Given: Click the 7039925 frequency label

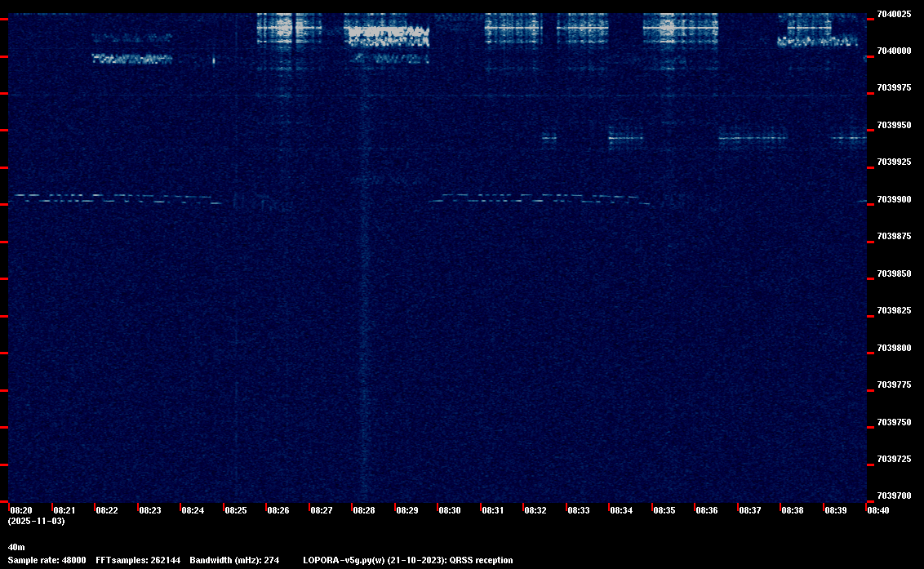Looking at the screenshot, I should tap(894, 162).
